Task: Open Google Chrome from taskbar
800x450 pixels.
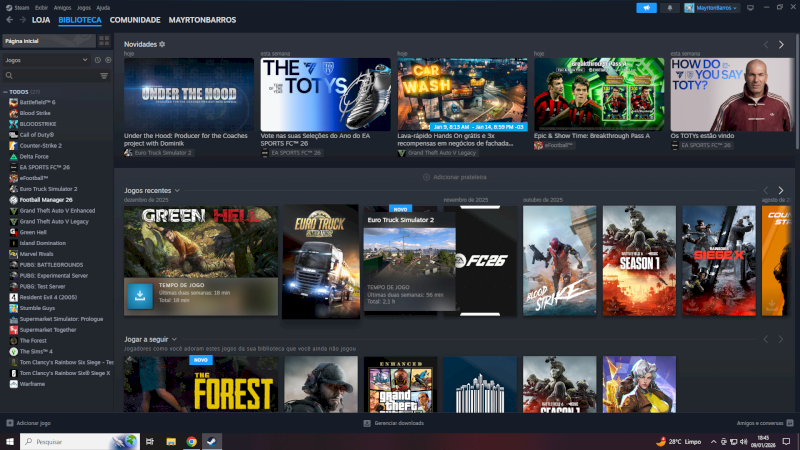Action: [x=191, y=441]
